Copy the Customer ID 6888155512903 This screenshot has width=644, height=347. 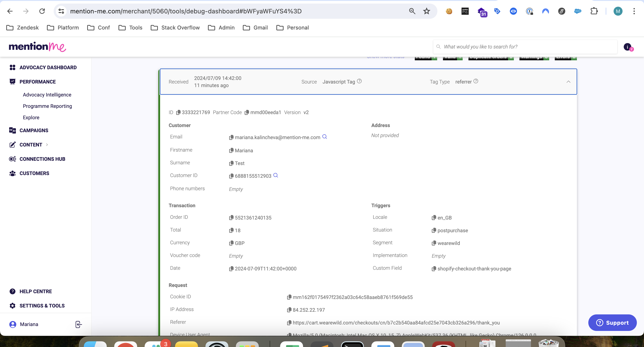pos(231,176)
